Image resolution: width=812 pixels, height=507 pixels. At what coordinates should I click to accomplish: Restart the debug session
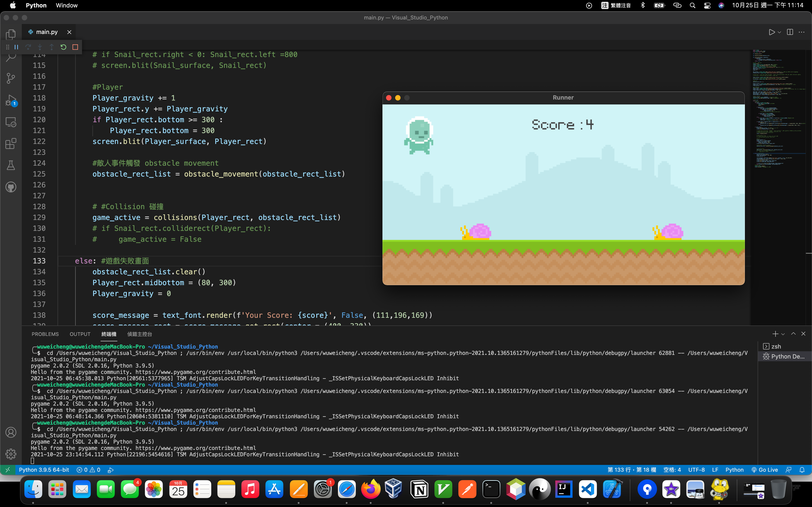tap(63, 47)
